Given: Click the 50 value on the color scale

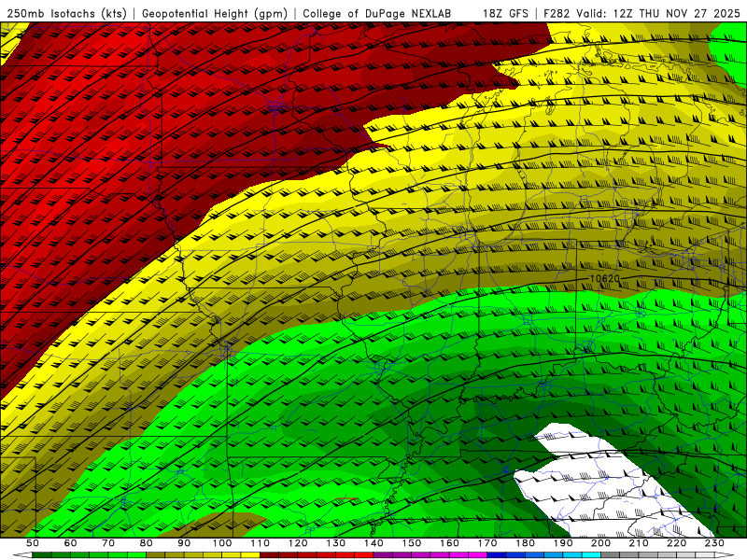Looking at the screenshot, I should (x=33, y=543).
